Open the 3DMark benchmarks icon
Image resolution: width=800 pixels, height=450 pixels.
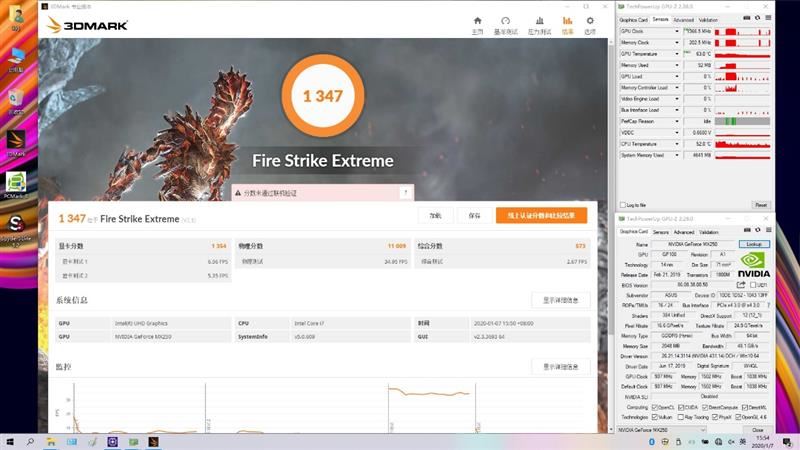coord(506,21)
